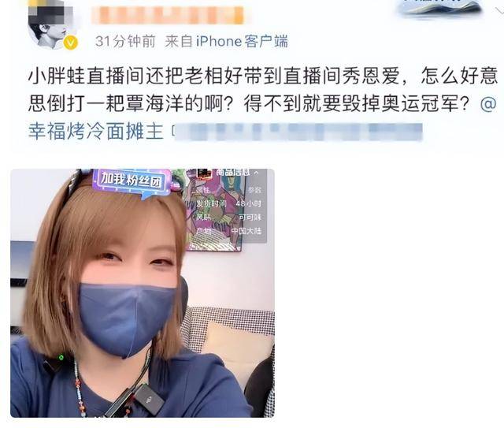Open the blurred blue link after the mention
The image size is (504, 428).
tap(298, 132)
